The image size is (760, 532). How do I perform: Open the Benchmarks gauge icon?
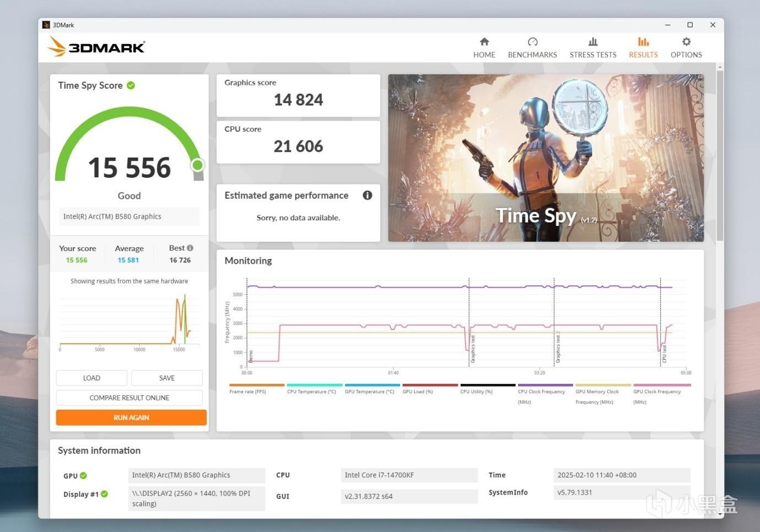532,42
